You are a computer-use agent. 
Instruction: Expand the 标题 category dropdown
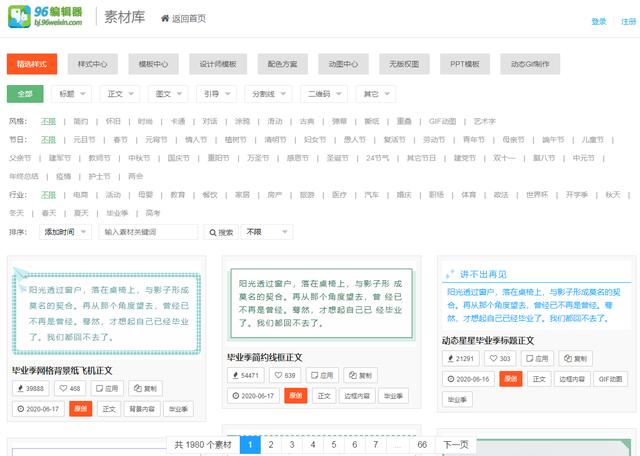tap(71, 94)
